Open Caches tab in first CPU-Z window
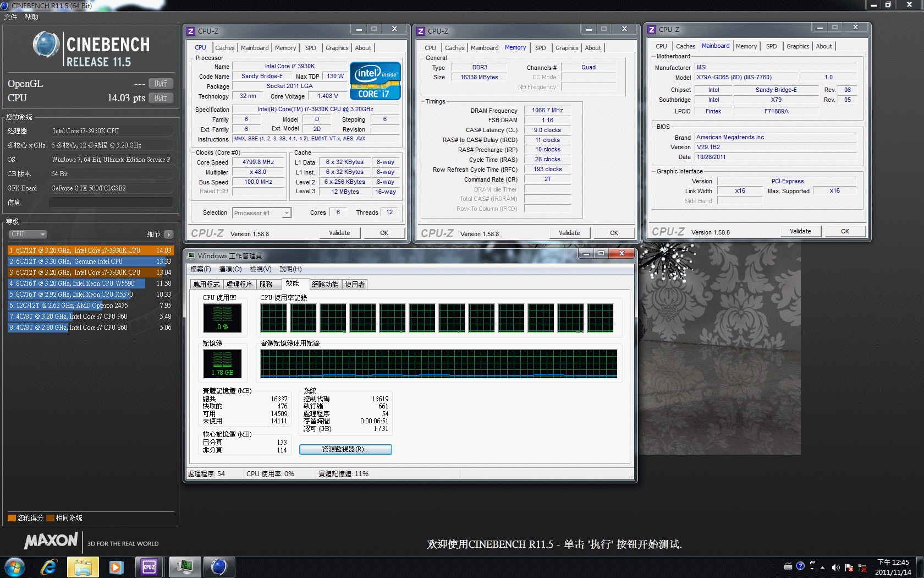 (x=224, y=48)
